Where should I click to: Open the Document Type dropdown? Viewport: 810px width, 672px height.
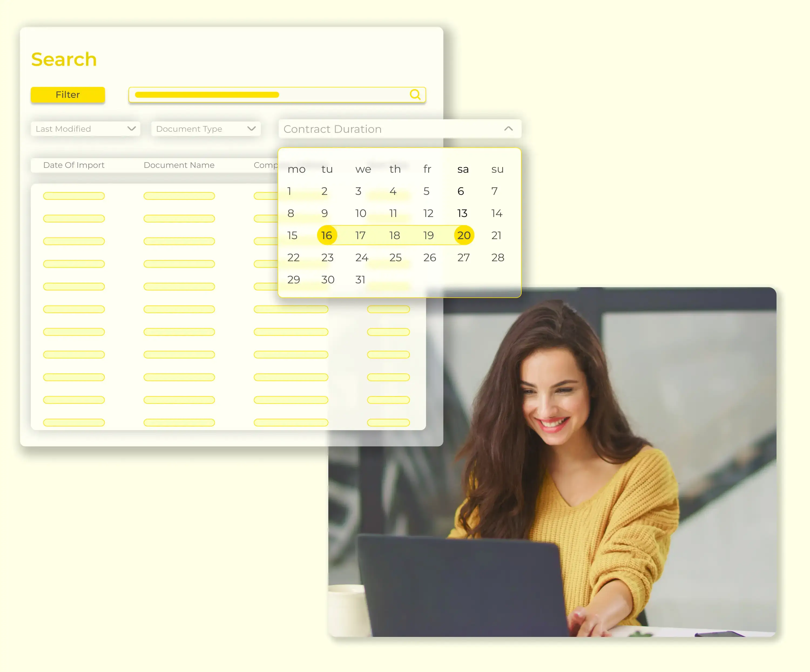(206, 128)
